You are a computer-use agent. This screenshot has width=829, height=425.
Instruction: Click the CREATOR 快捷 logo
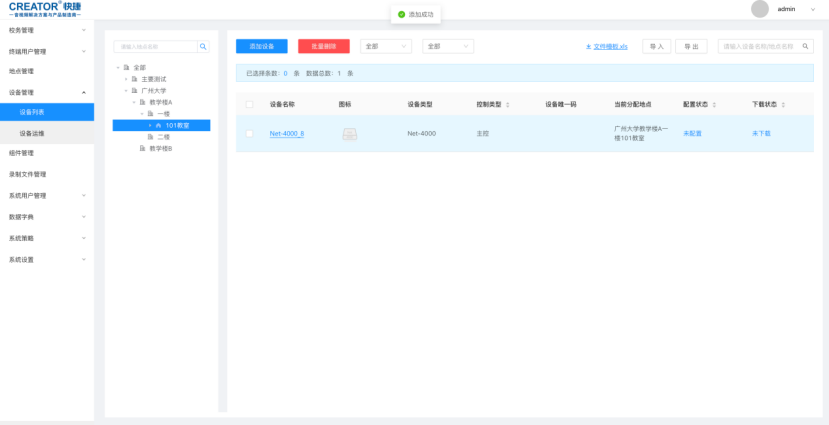(45, 9)
